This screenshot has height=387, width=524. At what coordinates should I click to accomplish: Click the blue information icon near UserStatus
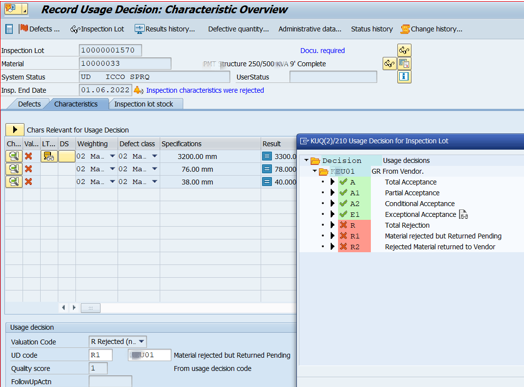[x=404, y=77]
